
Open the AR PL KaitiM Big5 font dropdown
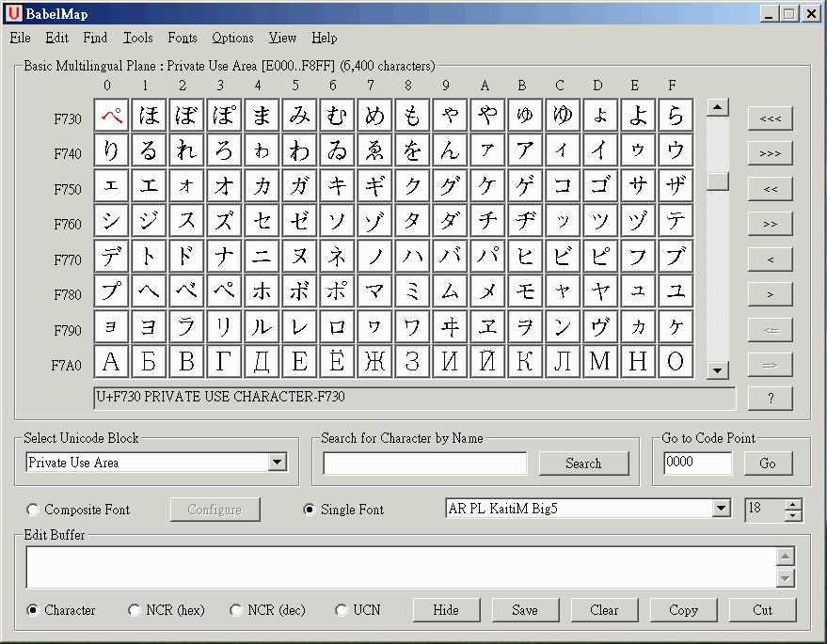721,509
